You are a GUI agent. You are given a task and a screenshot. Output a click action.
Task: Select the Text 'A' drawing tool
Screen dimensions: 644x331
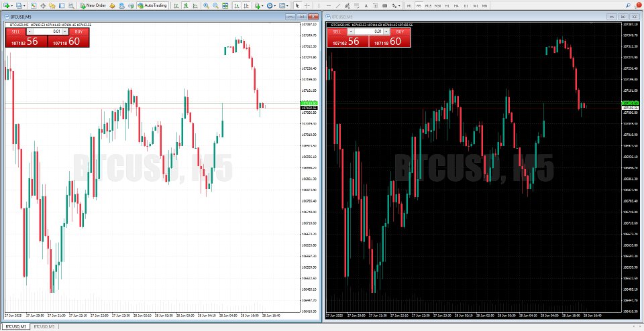(x=366, y=6)
